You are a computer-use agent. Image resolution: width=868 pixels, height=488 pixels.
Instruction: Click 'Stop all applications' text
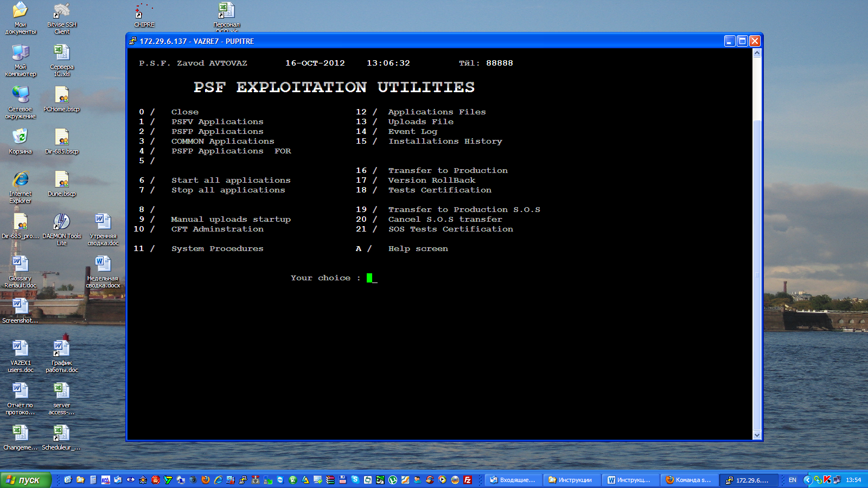(228, 190)
